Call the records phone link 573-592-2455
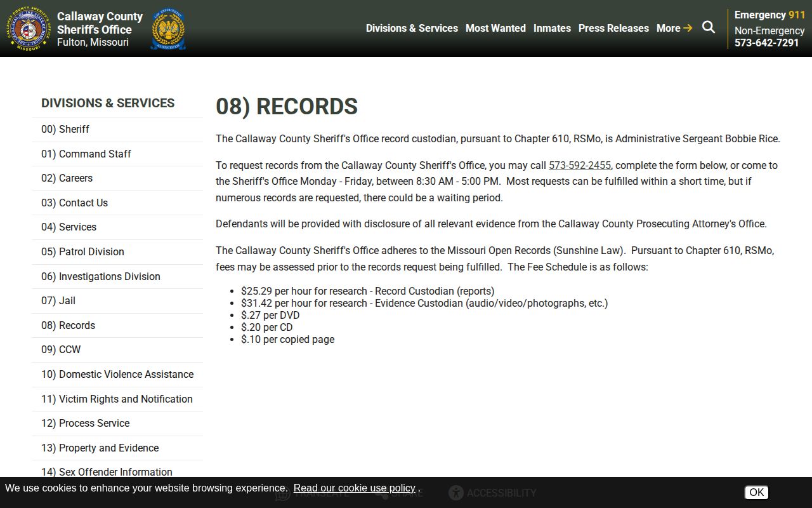The width and height of the screenshot is (812, 508). (580, 165)
